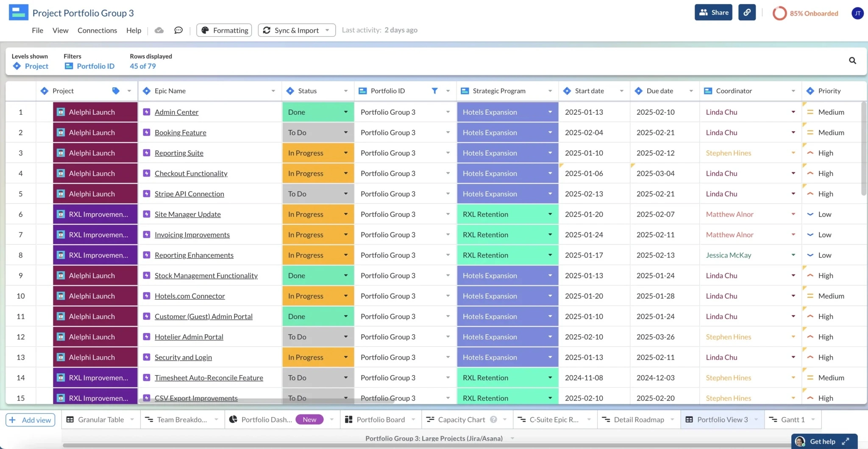Click the project icon in row 6 RXL Improvements
The image size is (868, 449).
(61, 214)
